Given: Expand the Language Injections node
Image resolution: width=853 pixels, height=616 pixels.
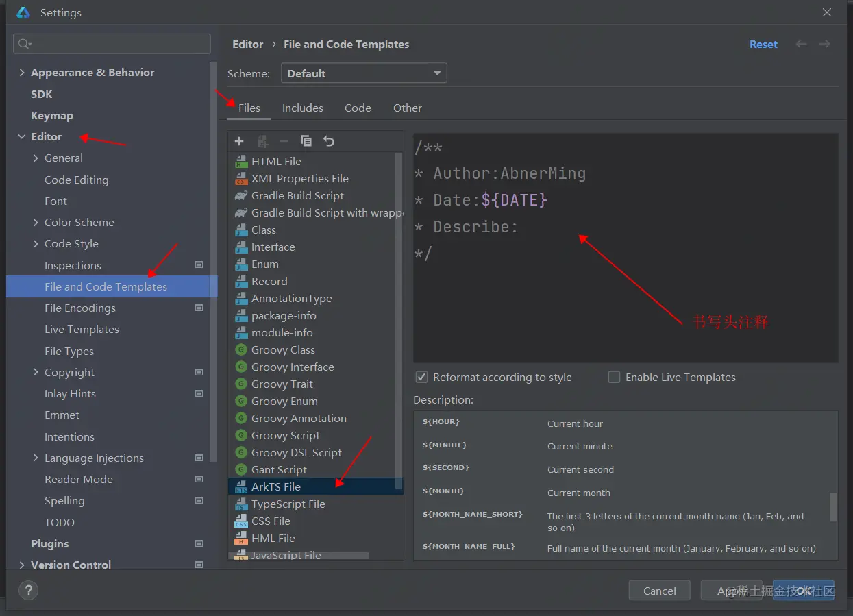Looking at the screenshot, I should [x=36, y=458].
